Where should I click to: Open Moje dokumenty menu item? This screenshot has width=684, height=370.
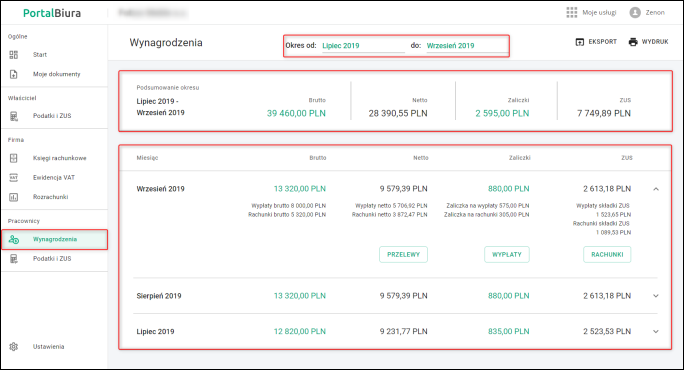tap(57, 74)
